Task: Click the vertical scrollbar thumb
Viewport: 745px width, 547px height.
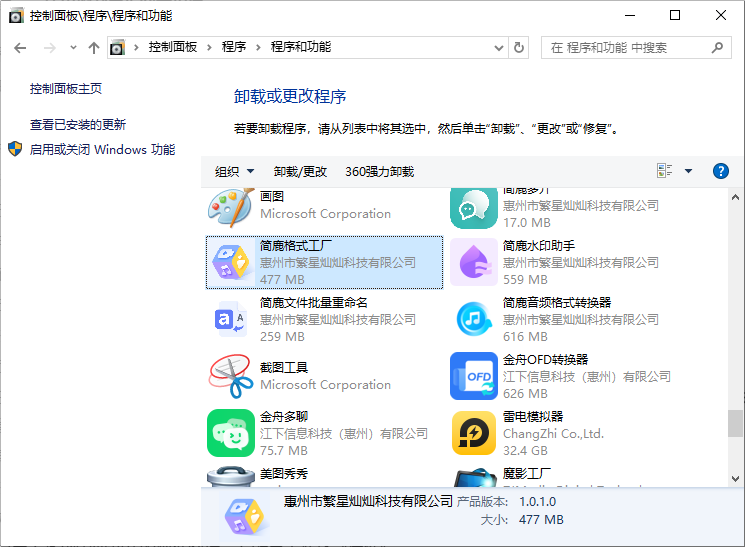Action: pos(735,423)
